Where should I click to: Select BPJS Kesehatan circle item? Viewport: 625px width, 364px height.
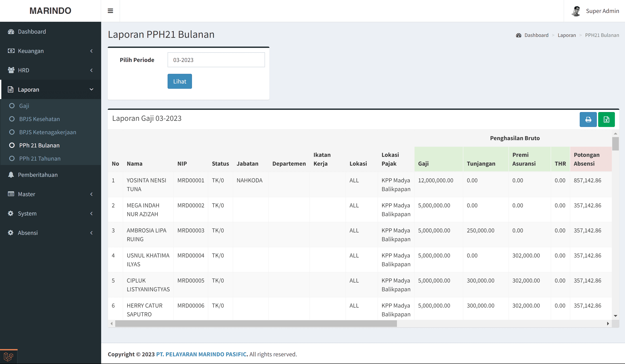click(x=12, y=119)
